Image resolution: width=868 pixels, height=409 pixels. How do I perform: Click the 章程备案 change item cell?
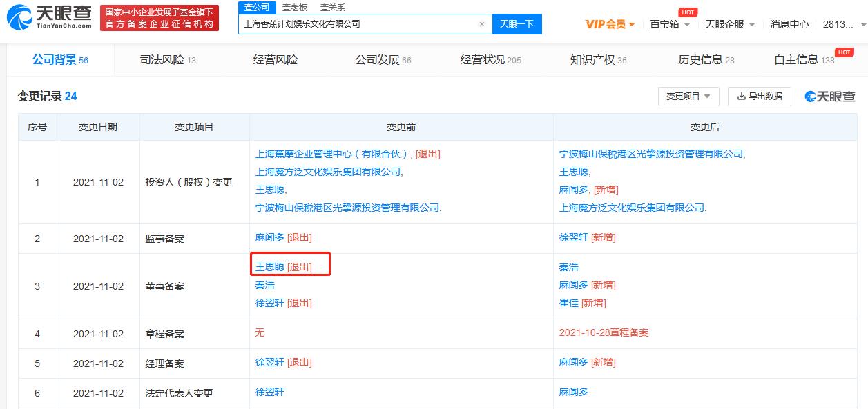[194, 334]
